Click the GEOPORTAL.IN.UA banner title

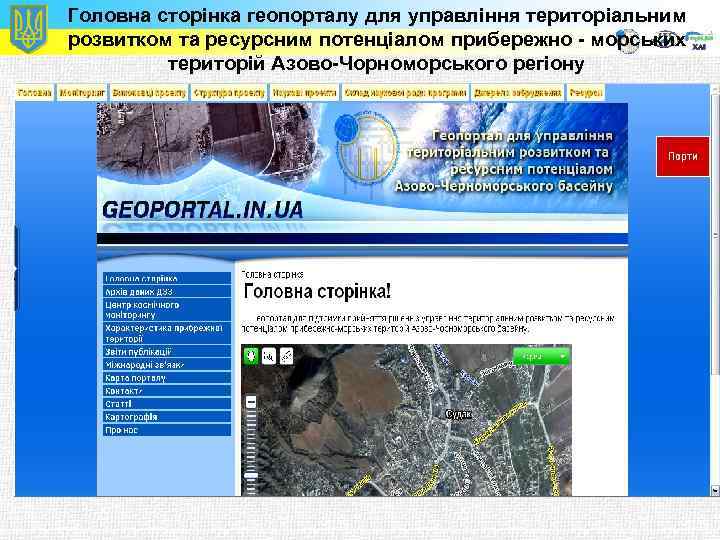pyautogui.click(x=202, y=210)
